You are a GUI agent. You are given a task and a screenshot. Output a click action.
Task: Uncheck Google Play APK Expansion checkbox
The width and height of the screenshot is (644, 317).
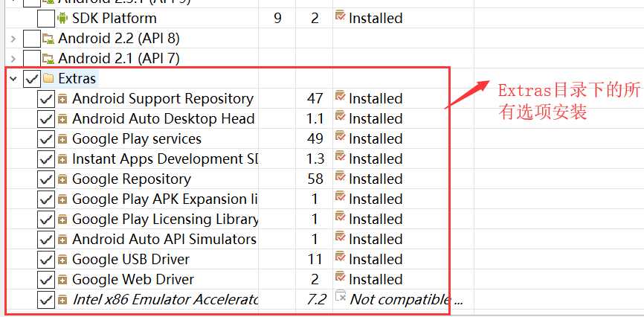pyautogui.click(x=45, y=199)
